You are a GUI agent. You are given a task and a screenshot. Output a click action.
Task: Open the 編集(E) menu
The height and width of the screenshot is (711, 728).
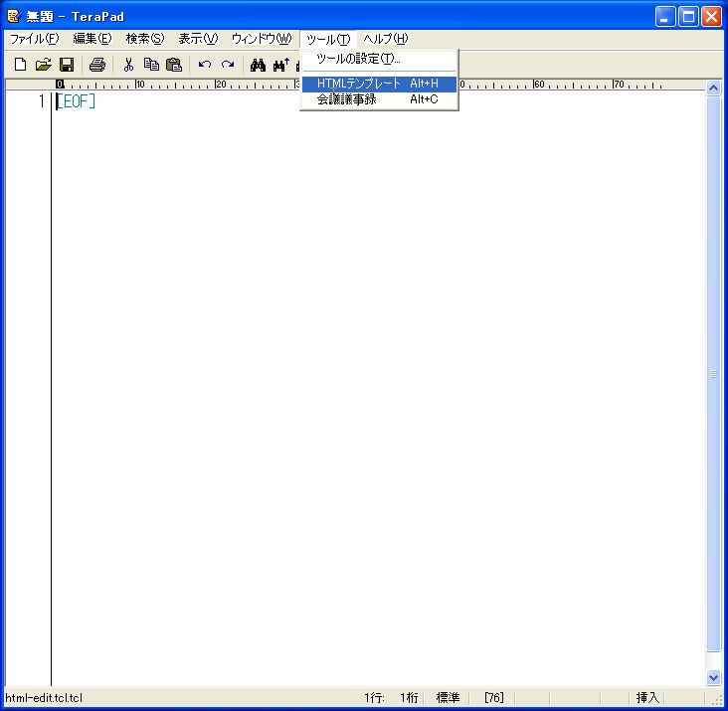pyautogui.click(x=92, y=39)
